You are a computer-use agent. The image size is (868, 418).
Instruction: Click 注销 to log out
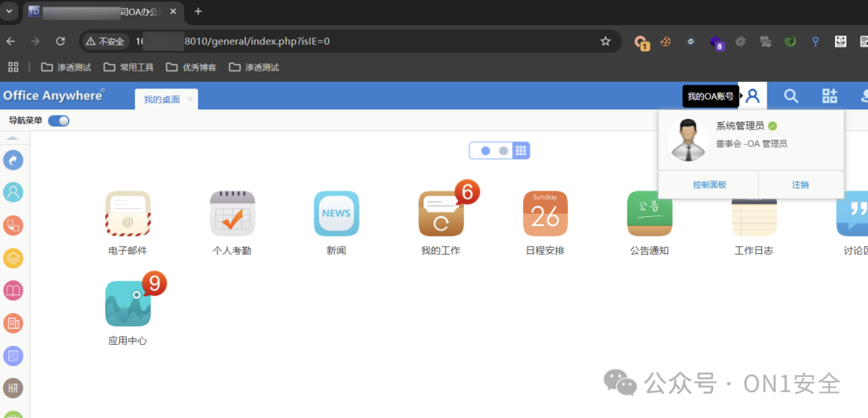tap(800, 184)
